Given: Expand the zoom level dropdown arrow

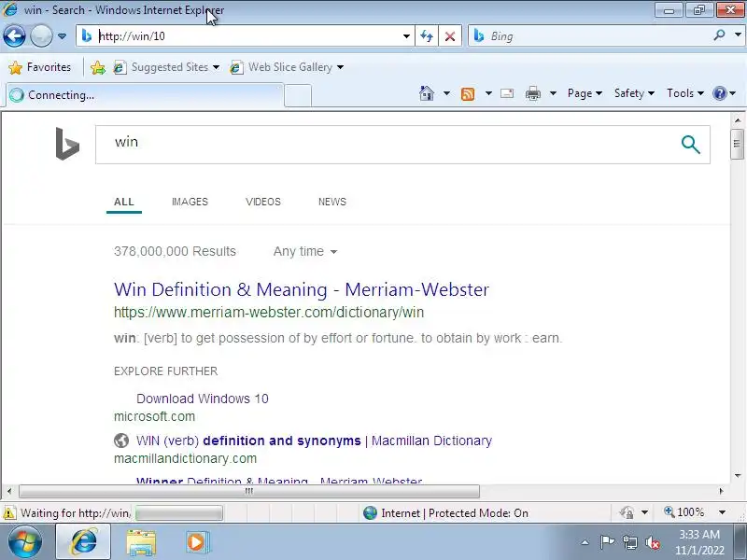Looking at the screenshot, I should [722, 512].
